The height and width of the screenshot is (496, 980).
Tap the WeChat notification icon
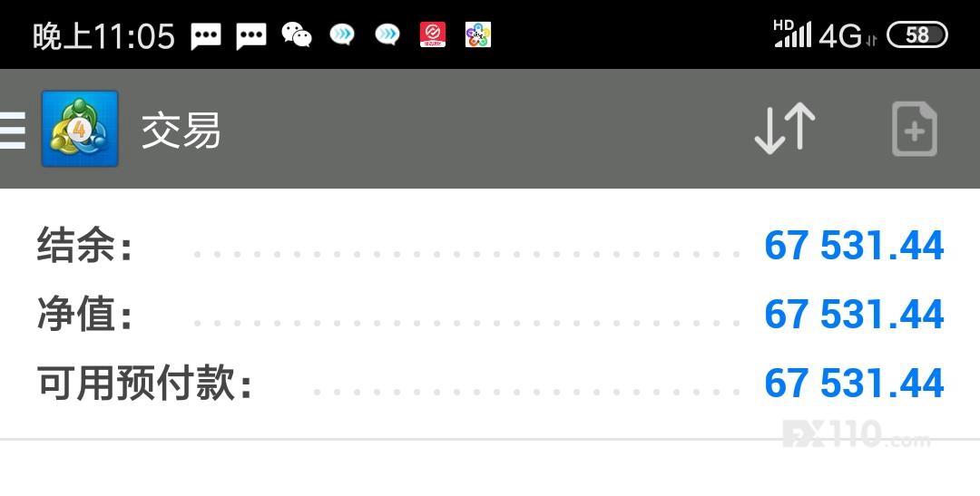tap(297, 35)
